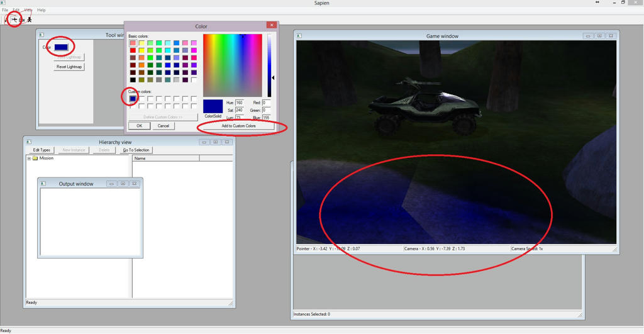Screen dimensions: 644x334
Task: Click the luminance slider bar
Action: 269,65
